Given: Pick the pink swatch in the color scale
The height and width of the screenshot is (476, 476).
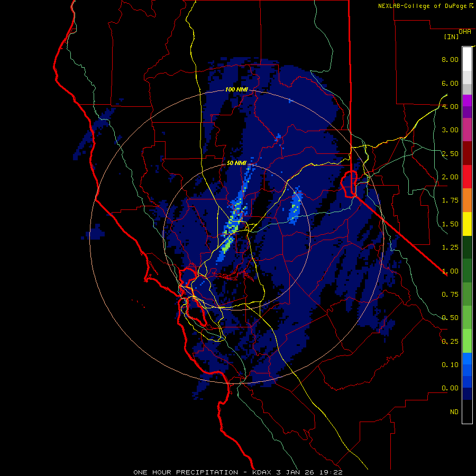Looking at the screenshot, I should [x=467, y=130].
